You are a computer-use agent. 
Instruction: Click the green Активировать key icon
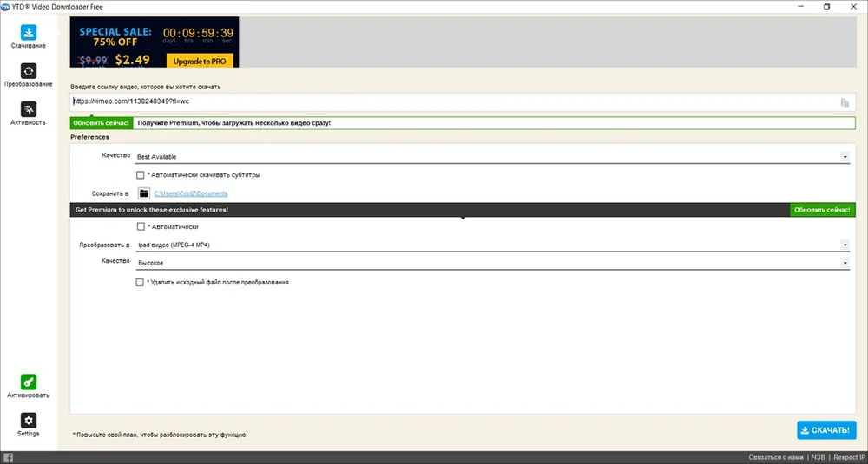point(29,382)
